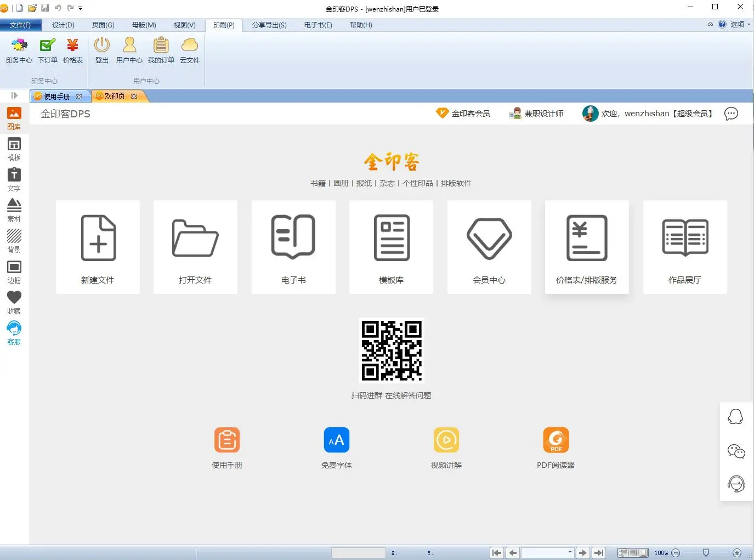This screenshot has width=754, height=560.
Task: Switch to the 设计(D) ribbon tab
Action: tap(63, 25)
